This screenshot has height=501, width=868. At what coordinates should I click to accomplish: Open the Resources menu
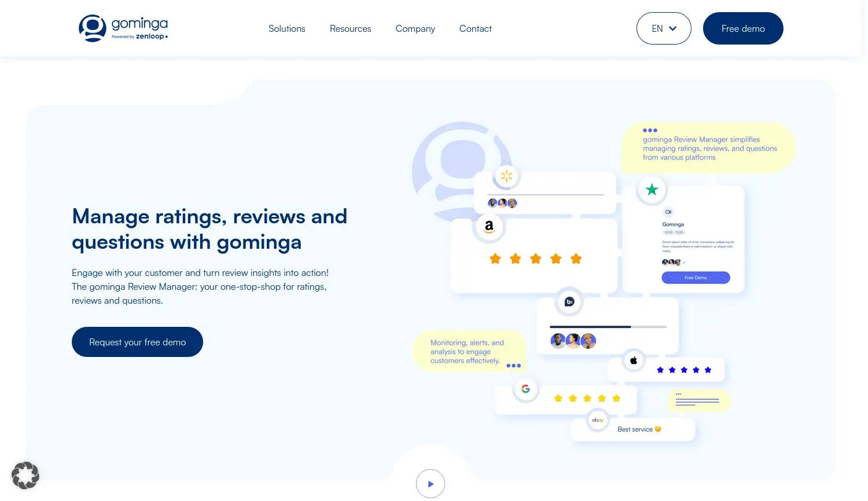click(351, 28)
